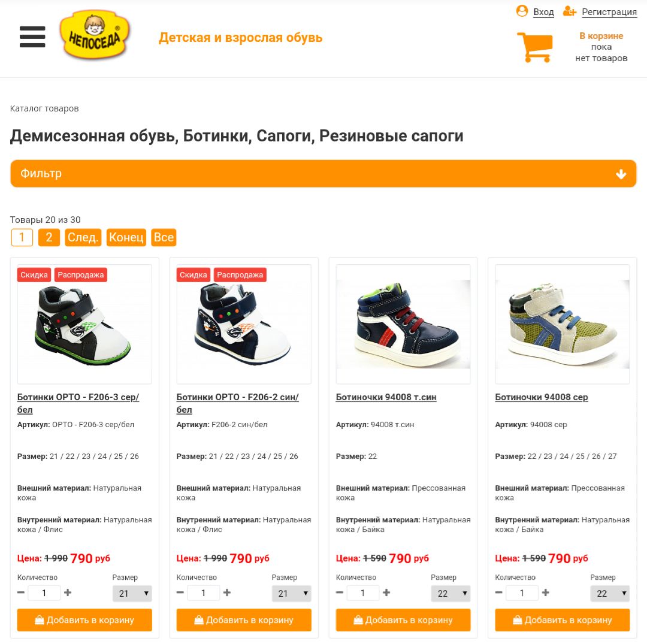This screenshot has width=647, height=644.
Task: Increase quantity for Ботинки ОРТО F206-3 сер/бел
Action: [x=68, y=592]
